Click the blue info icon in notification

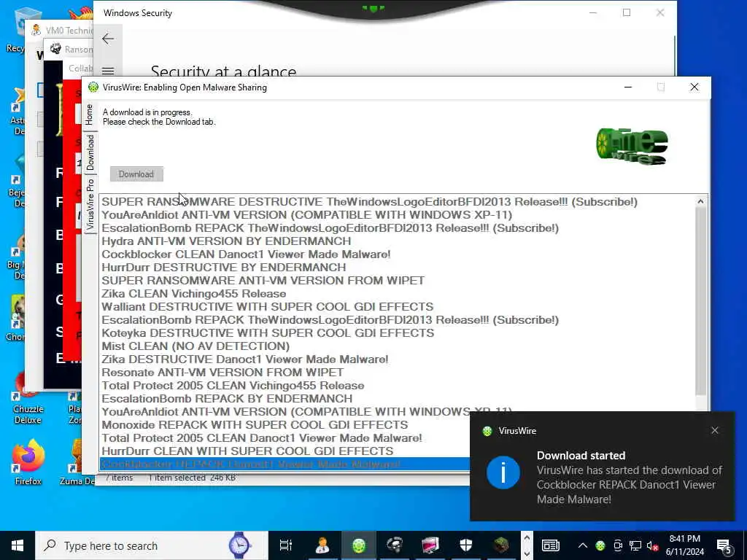[503, 472]
